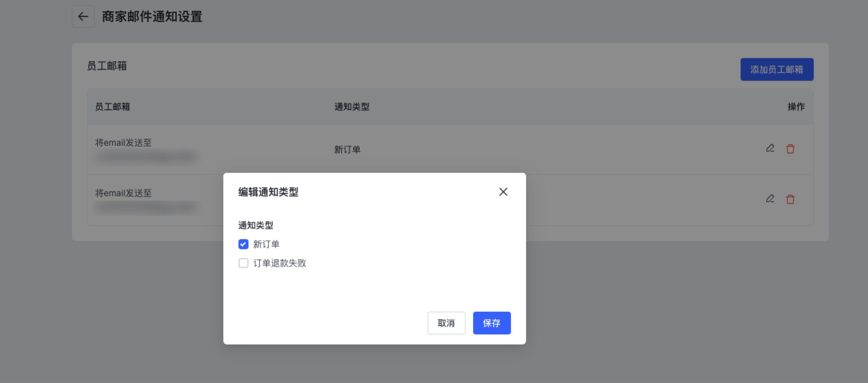Click the 编辑通知类型 dialog title
This screenshot has height=383, width=868.
(x=268, y=192)
